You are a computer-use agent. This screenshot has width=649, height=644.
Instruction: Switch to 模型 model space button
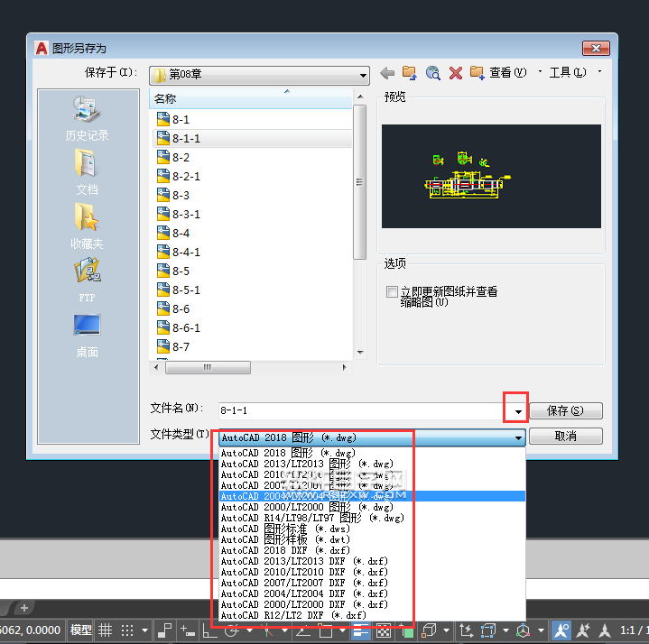80,630
